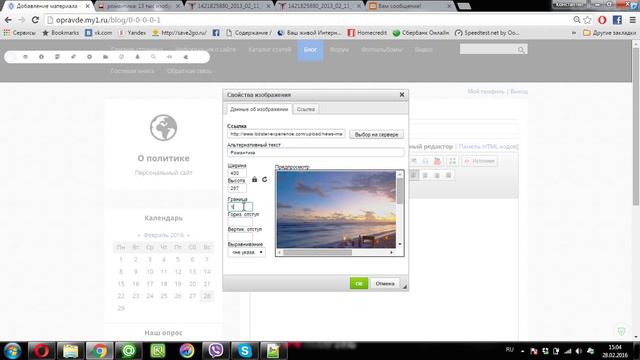640x360 pixels.
Task: Open the Фотоальбомы site menu item
Action: coord(382,50)
